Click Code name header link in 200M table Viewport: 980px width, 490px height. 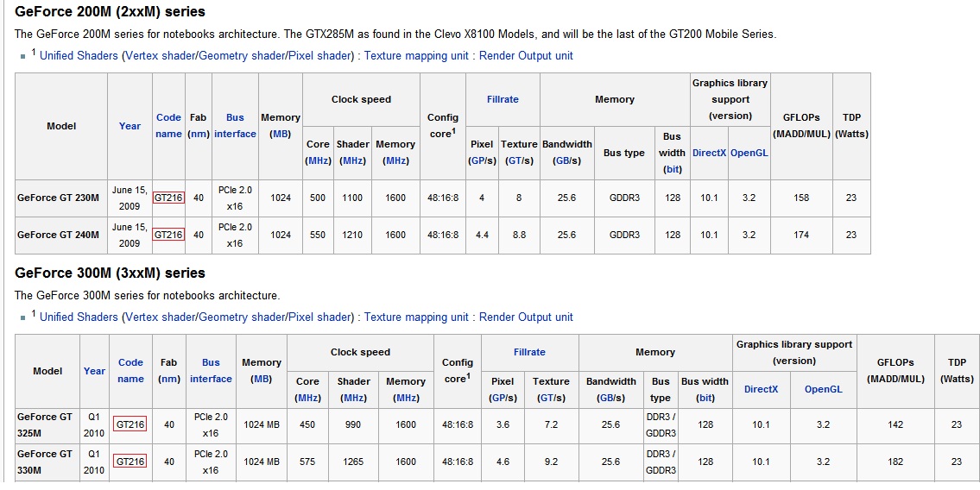(168, 125)
